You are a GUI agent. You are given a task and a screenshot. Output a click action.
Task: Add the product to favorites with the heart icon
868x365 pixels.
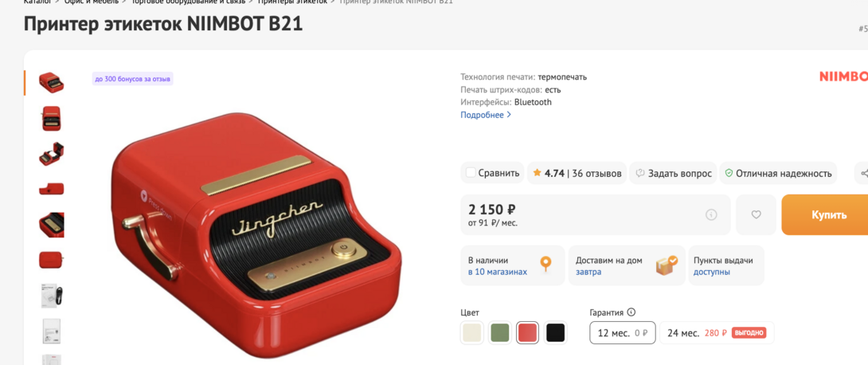click(x=756, y=215)
